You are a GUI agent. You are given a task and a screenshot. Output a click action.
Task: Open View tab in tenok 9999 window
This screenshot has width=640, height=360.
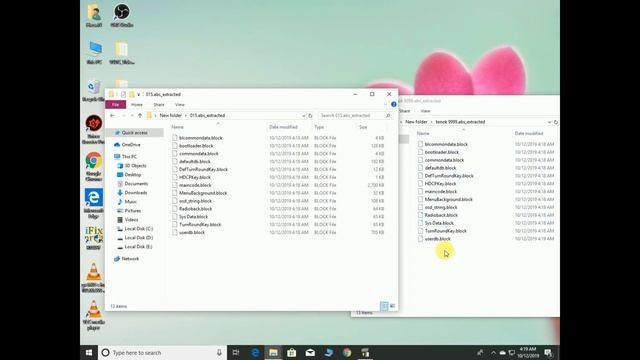[425, 111]
